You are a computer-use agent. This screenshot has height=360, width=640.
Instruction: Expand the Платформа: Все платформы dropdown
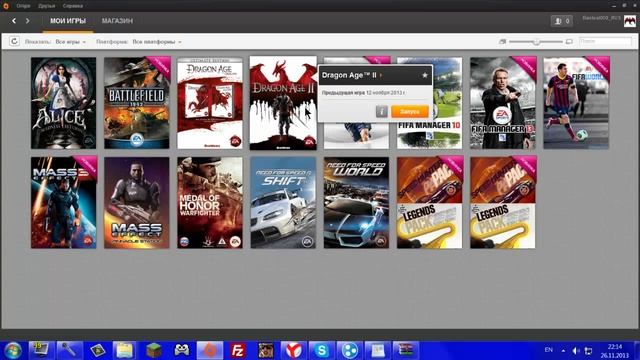[x=157, y=42]
